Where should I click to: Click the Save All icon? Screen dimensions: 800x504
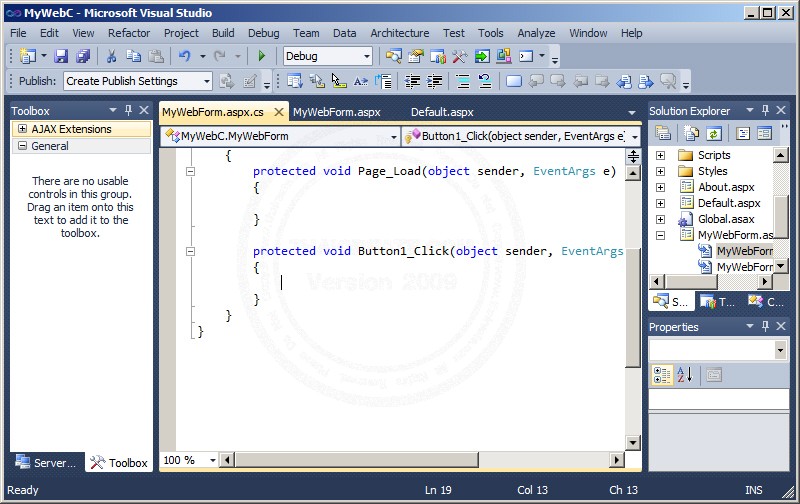click(83, 56)
